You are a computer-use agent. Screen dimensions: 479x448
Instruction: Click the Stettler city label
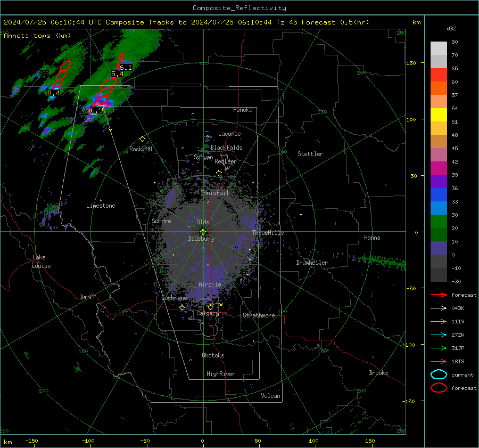point(310,154)
